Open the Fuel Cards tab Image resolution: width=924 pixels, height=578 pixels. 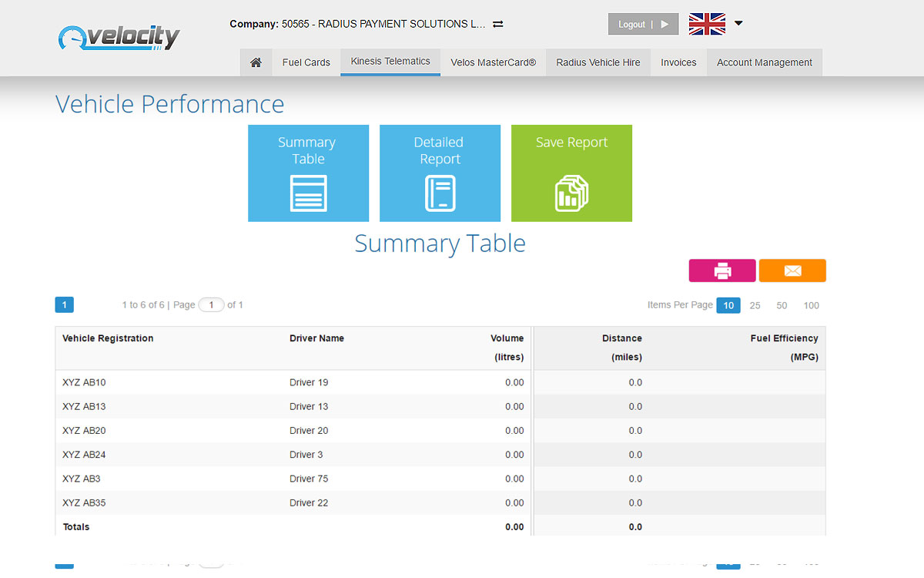[306, 62]
